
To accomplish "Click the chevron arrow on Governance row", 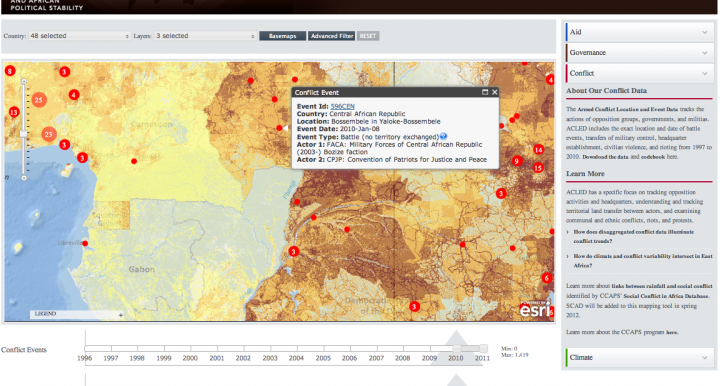I will (x=704, y=53).
